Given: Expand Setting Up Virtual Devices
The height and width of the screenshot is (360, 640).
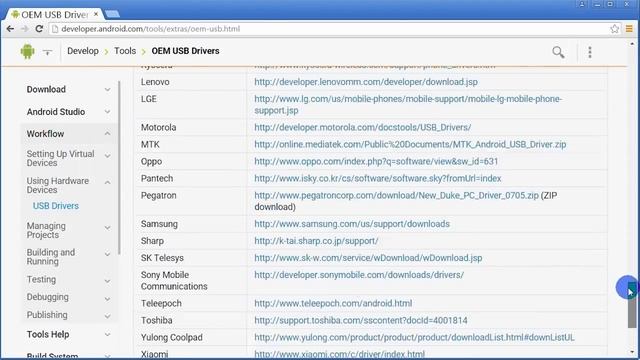Looking at the screenshot, I should (107, 156).
